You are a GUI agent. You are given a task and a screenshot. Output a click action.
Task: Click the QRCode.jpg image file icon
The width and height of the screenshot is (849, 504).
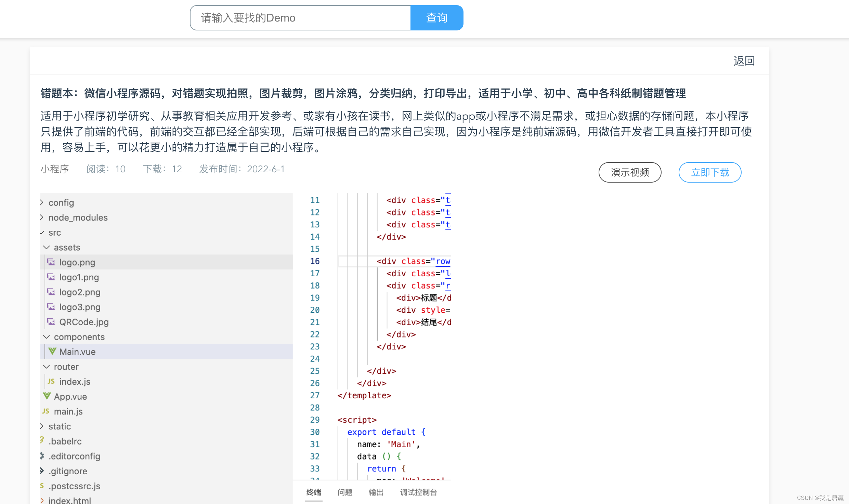coord(51,322)
